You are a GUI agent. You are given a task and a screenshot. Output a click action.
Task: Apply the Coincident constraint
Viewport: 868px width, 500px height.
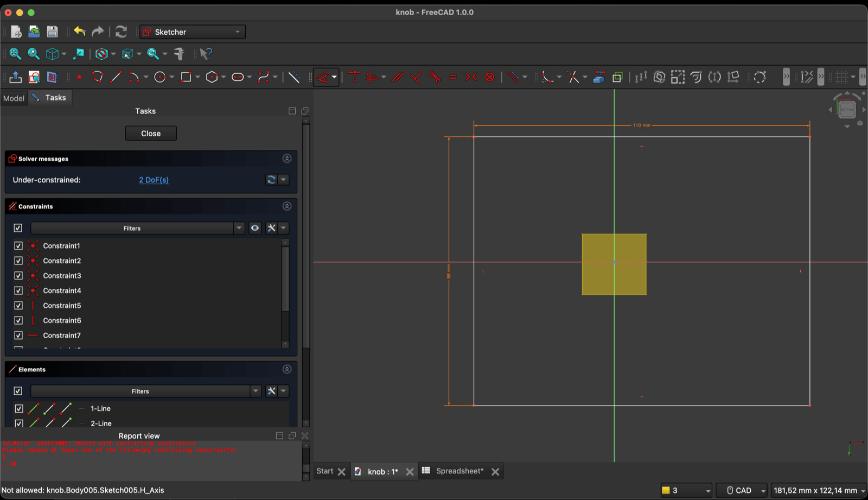tap(354, 77)
